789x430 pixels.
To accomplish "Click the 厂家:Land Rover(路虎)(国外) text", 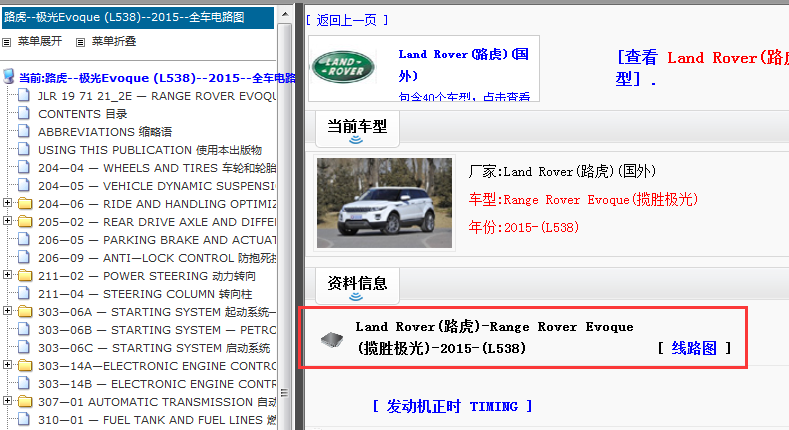I will pyautogui.click(x=562, y=171).
